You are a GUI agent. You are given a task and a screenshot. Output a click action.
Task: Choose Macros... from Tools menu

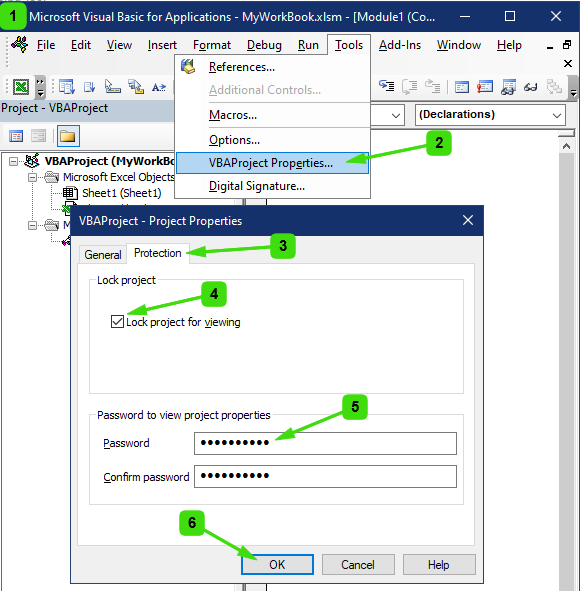pyautogui.click(x=272, y=115)
